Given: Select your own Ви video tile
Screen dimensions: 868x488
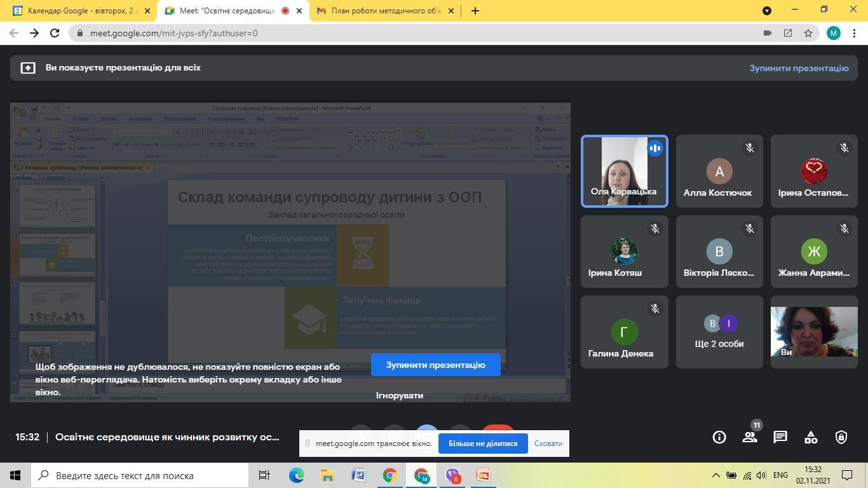Looking at the screenshot, I should click(x=813, y=332).
